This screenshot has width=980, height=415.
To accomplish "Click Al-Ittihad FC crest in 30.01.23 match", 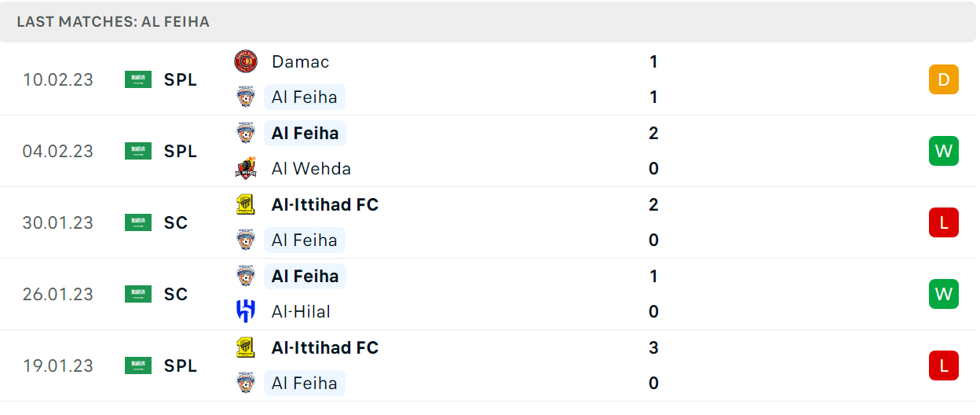I will point(246,204).
